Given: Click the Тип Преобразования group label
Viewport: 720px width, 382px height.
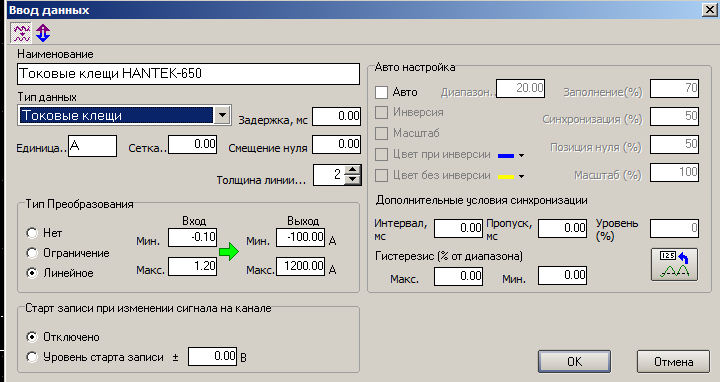Looking at the screenshot, I should (x=79, y=204).
